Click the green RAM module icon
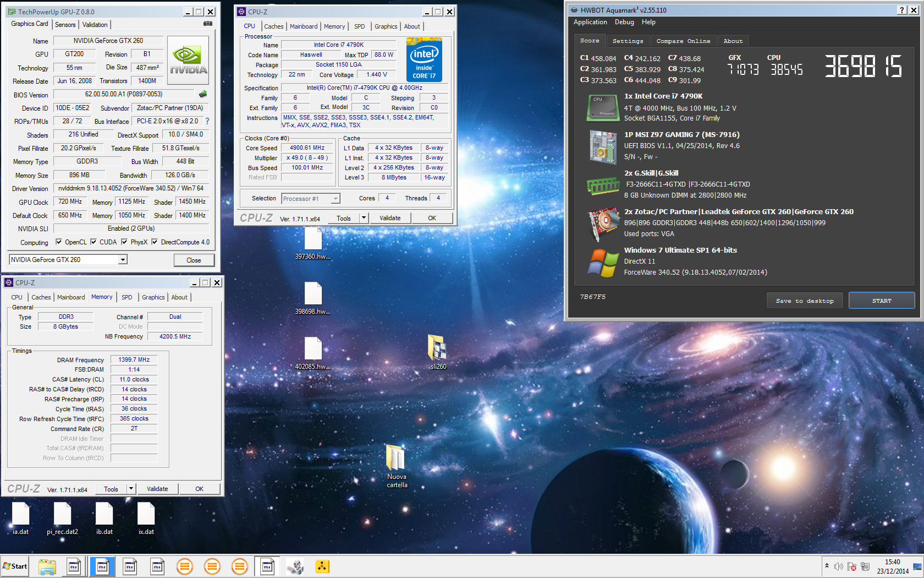 (603, 186)
